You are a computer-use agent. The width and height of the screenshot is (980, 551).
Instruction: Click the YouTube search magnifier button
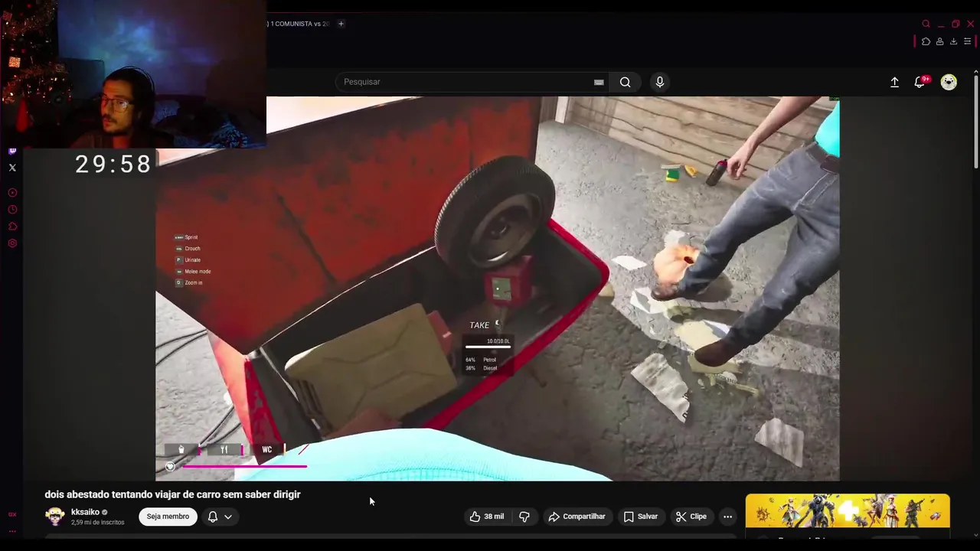coord(626,82)
